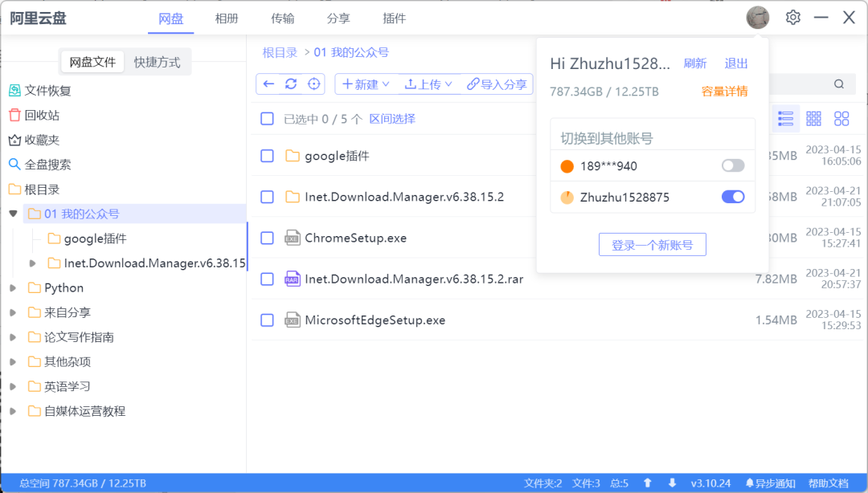Click 登录一个新账号 button
The image size is (868, 493).
tap(652, 245)
